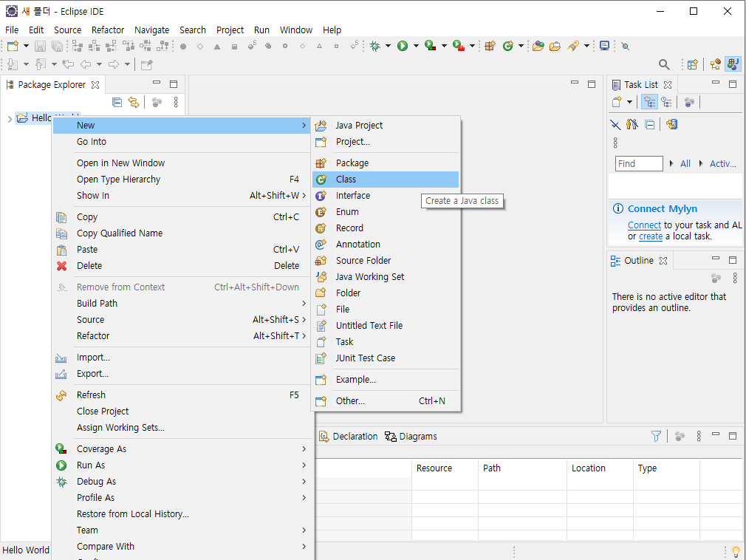Image resolution: width=746 pixels, height=560 pixels.
Task: Open Package Explorer view menu dots
Action: coord(176,102)
